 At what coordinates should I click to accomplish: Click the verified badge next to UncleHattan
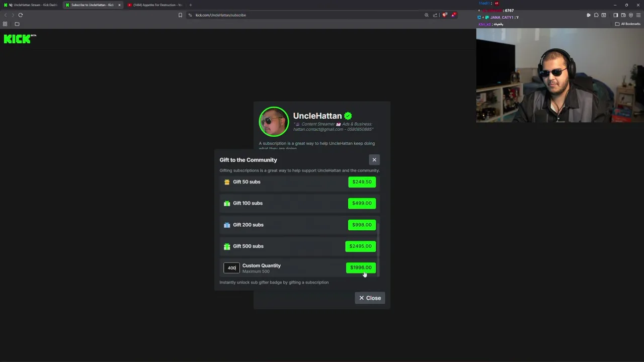tap(348, 116)
